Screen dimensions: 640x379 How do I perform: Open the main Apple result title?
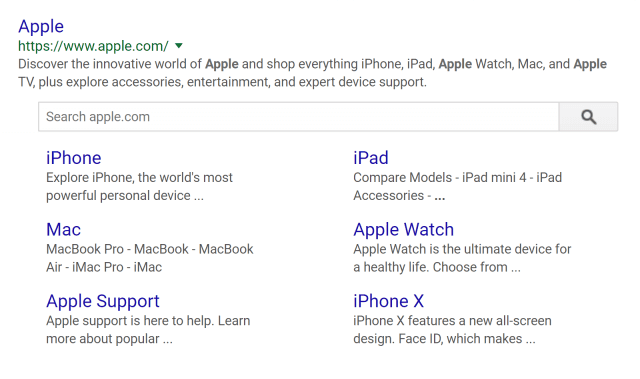point(41,27)
